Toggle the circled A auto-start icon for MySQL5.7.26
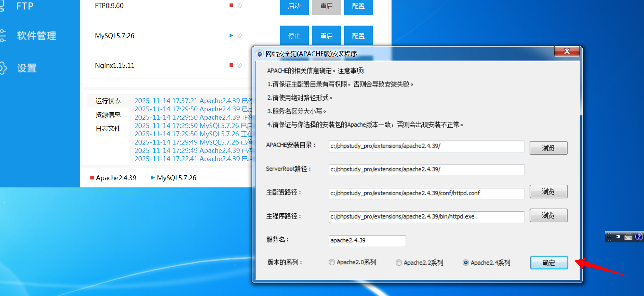 click(x=239, y=35)
